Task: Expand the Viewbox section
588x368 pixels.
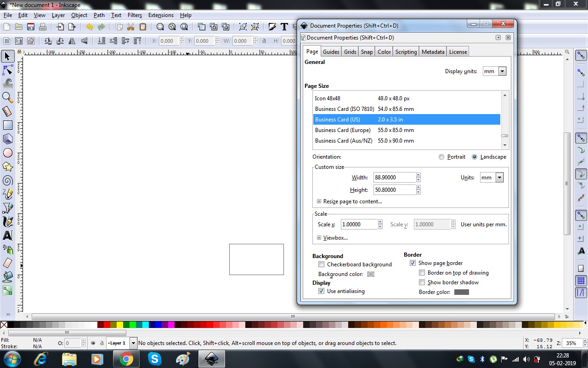Action: (x=319, y=238)
